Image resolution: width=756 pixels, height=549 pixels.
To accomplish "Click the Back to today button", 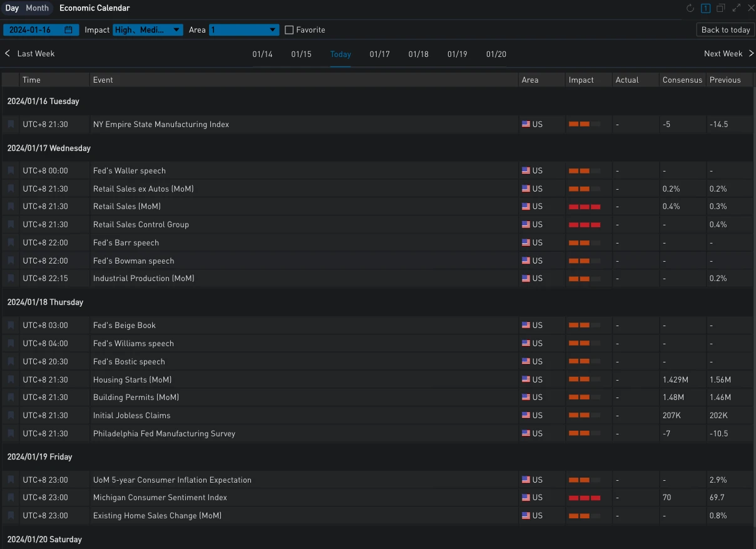I will pos(725,30).
